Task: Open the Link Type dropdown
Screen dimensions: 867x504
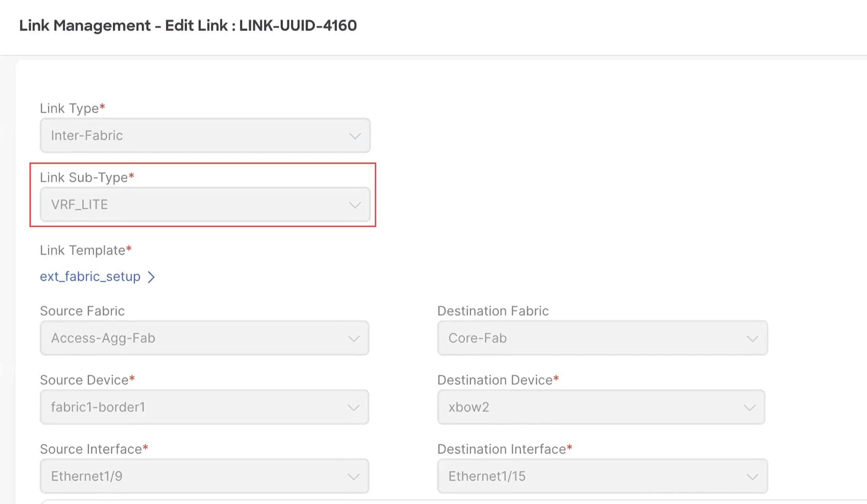Action: [x=205, y=135]
